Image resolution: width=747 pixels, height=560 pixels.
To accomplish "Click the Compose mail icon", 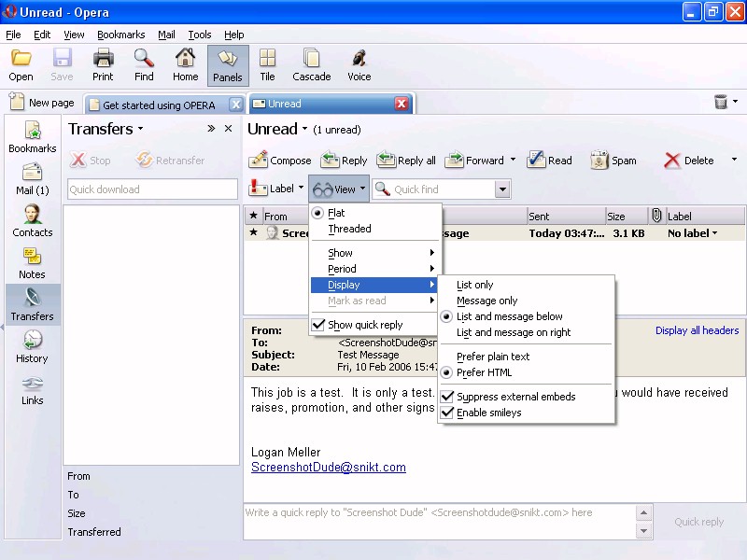I will click(259, 161).
